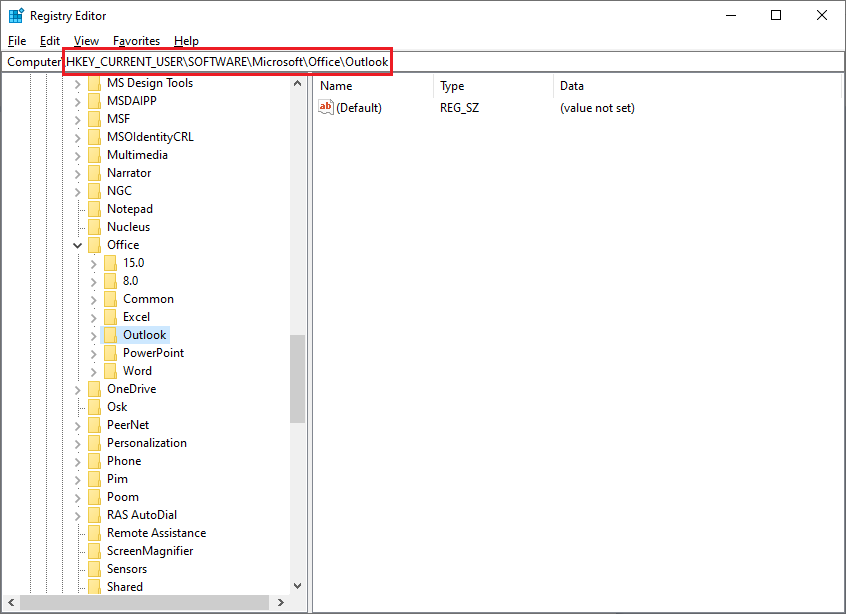Open the View menu

86,40
